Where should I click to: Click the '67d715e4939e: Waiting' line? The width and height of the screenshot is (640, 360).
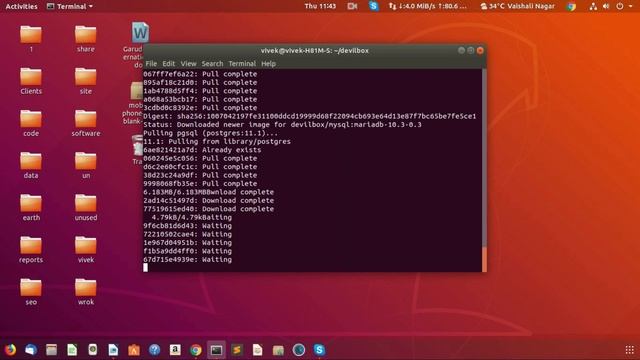pyautogui.click(x=187, y=260)
